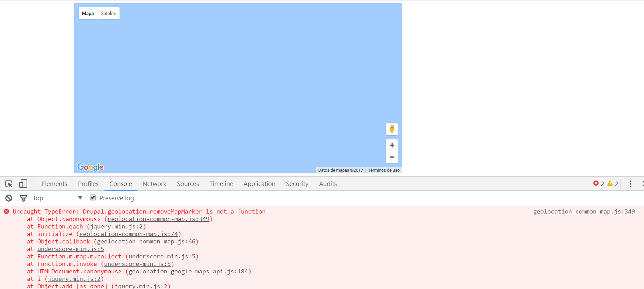The width and height of the screenshot is (644, 289).
Task: Toggle the device toolbar icon
Action: 23,184
